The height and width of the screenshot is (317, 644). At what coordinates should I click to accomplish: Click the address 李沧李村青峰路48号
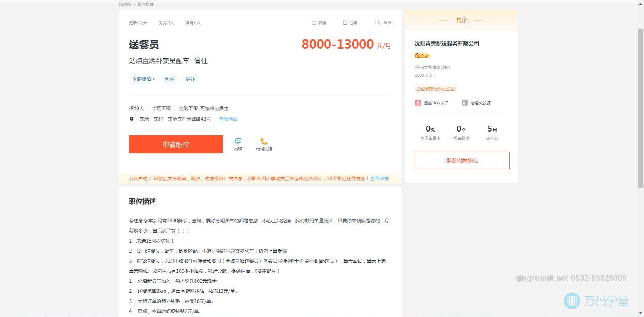point(189,119)
